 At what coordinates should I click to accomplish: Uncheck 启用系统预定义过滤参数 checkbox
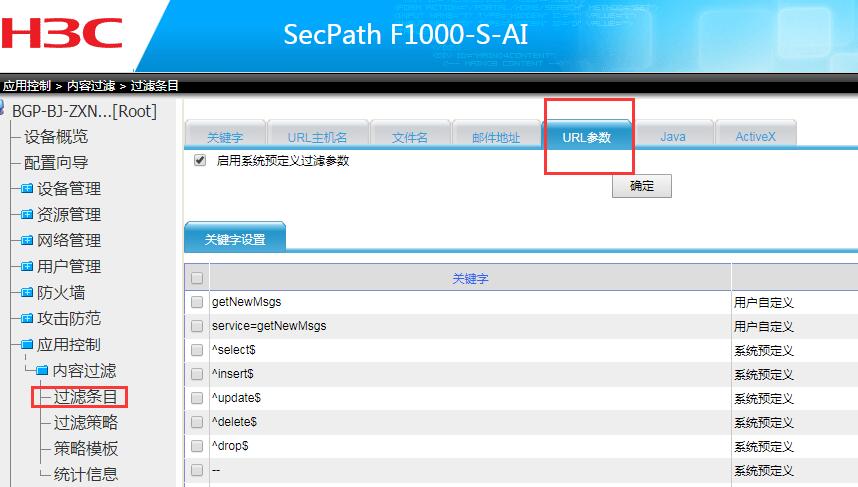[200, 160]
